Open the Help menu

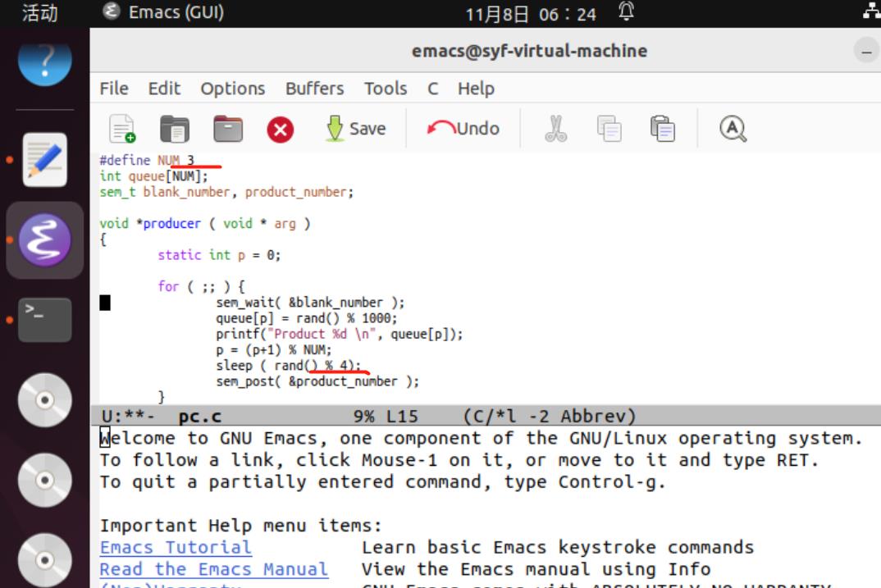tap(476, 89)
